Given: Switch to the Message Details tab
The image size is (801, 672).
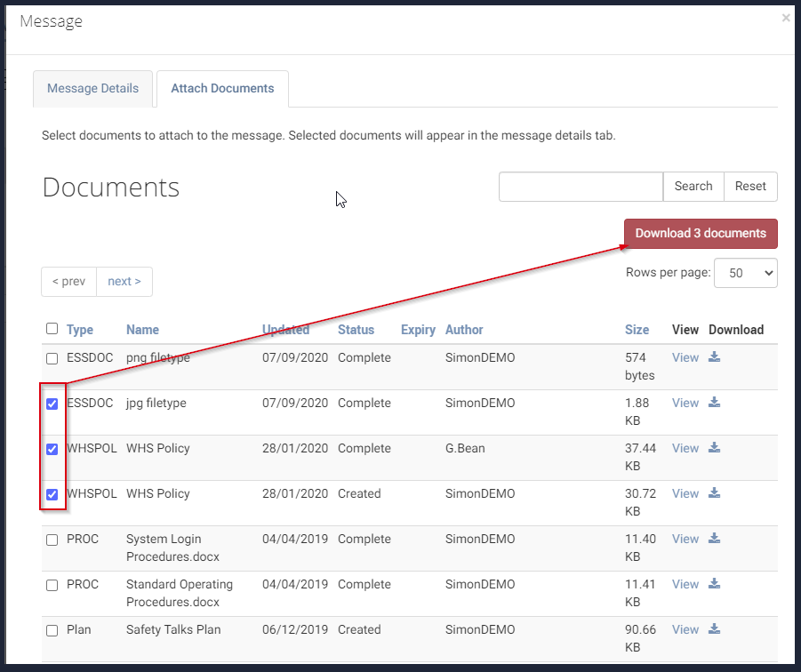Looking at the screenshot, I should [92, 88].
